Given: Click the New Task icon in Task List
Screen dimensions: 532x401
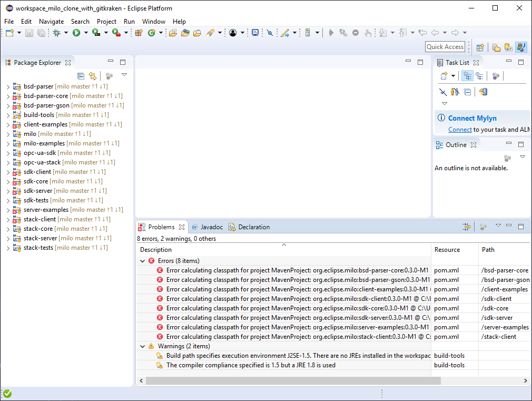Looking at the screenshot, I should [444, 76].
